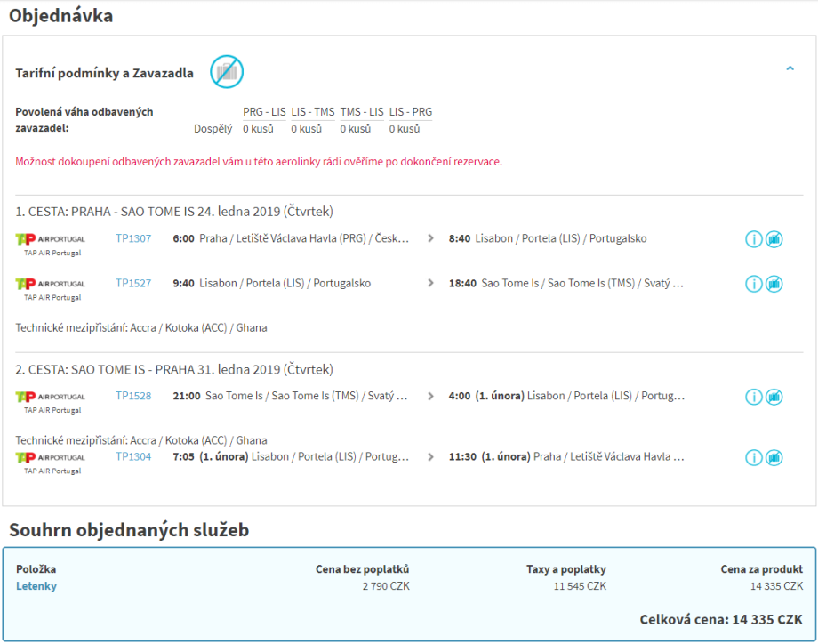Click the crossed-out baggage icon beside Tarifní podmínky

point(226,71)
